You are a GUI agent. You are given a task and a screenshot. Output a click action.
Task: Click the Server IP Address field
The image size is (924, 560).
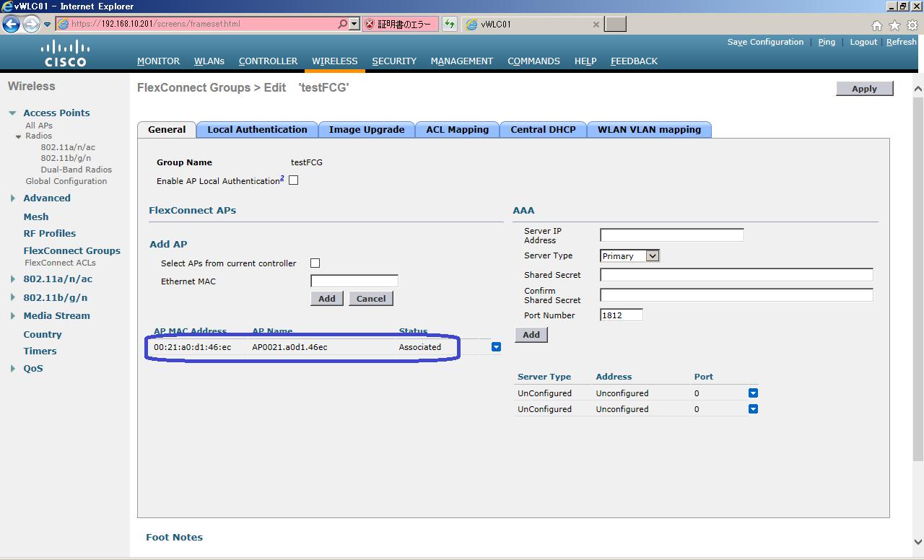(x=672, y=235)
